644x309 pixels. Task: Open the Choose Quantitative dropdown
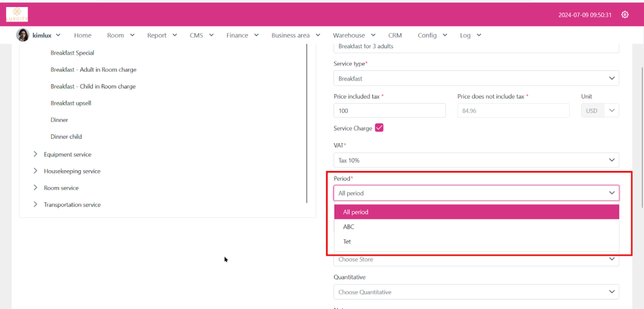[x=475, y=292]
